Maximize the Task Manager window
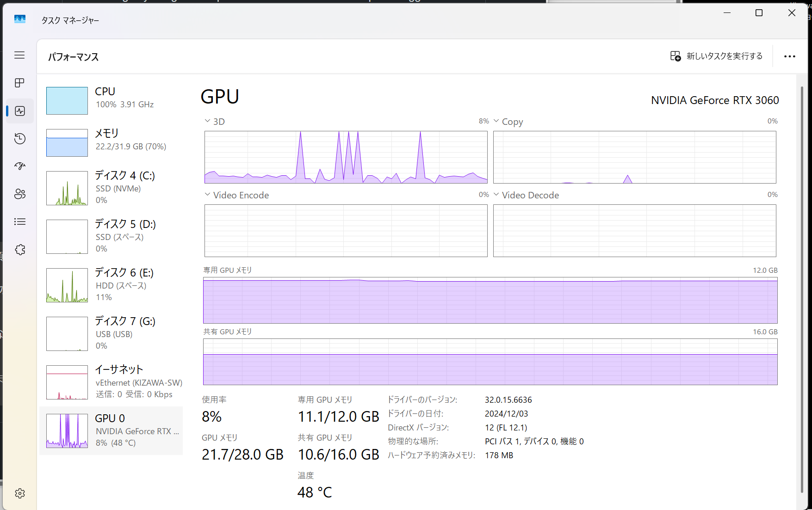 (759, 13)
